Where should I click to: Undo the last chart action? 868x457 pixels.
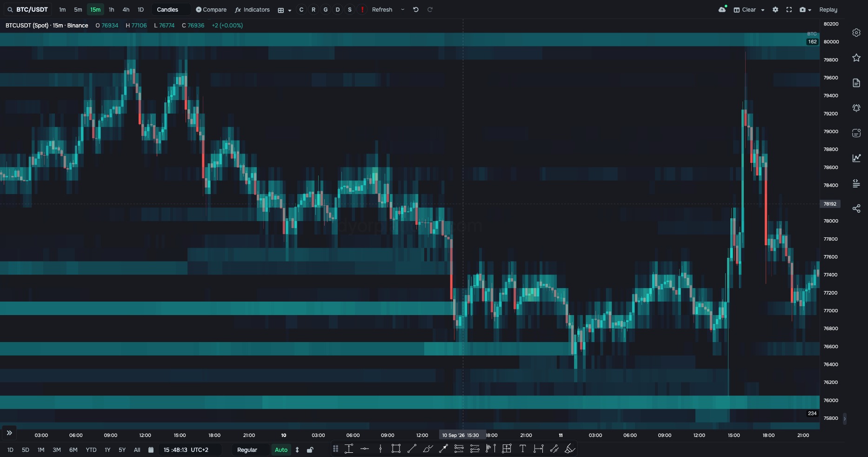tap(416, 10)
